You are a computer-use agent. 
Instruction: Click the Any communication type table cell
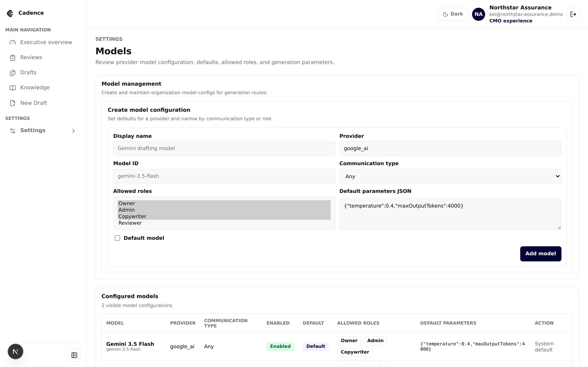coord(209,347)
